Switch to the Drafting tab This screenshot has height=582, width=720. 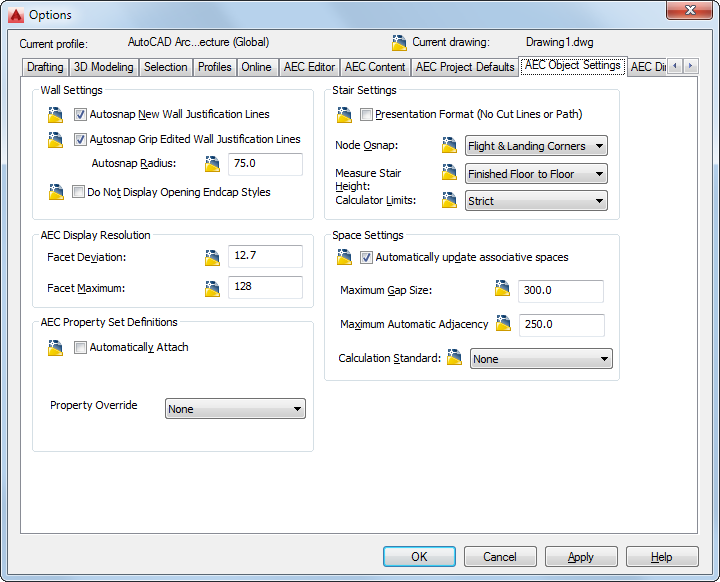click(45, 67)
